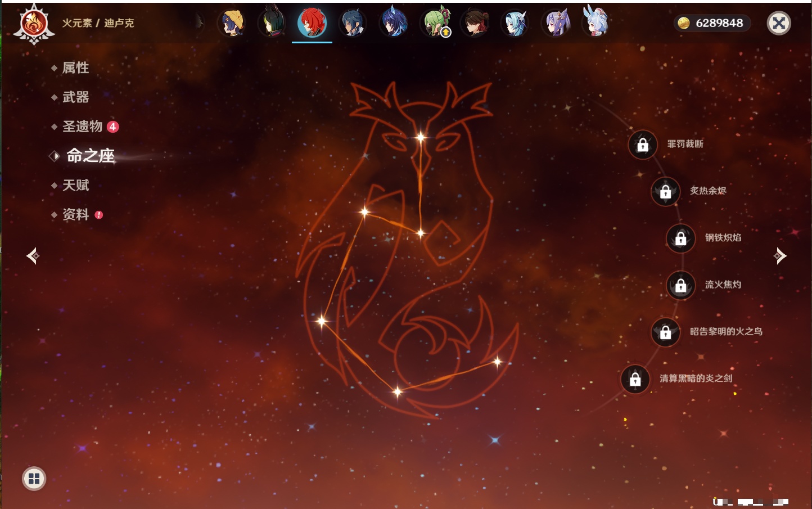Click the Mora amount 6289848
Viewport: 812px width, 509px height.
point(719,23)
